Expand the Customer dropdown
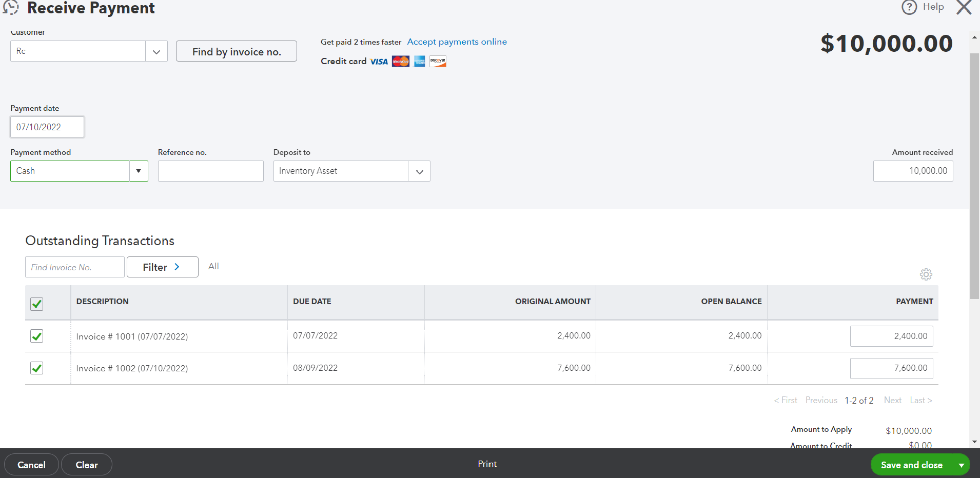This screenshot has width=980, height=478. click(x=156, y=51)
